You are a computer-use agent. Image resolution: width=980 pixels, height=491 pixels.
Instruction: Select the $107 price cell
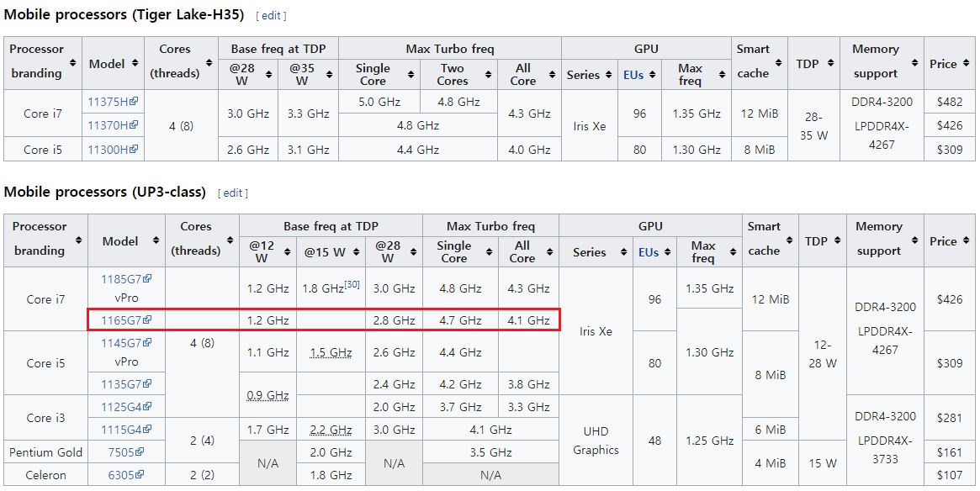(x=950, y=475)
